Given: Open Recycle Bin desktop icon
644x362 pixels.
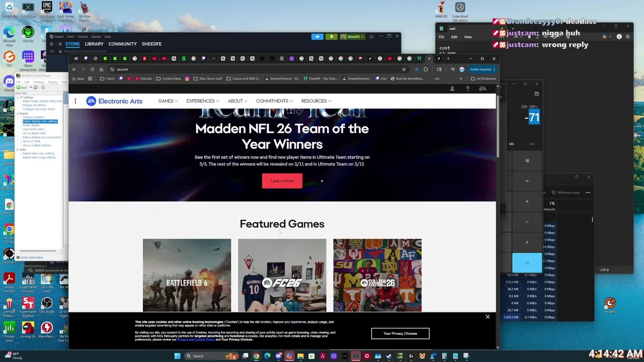Looking at the screenshot, I should [9, 10].
